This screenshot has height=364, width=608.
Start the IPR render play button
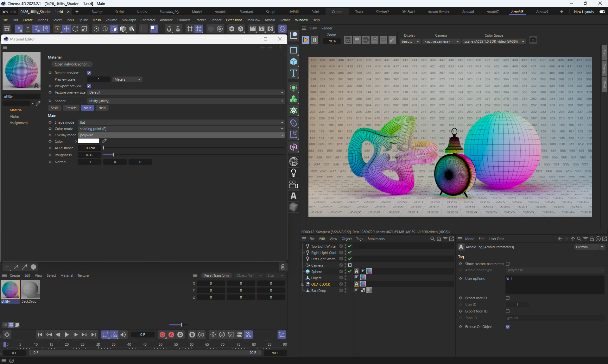[305, 40]
